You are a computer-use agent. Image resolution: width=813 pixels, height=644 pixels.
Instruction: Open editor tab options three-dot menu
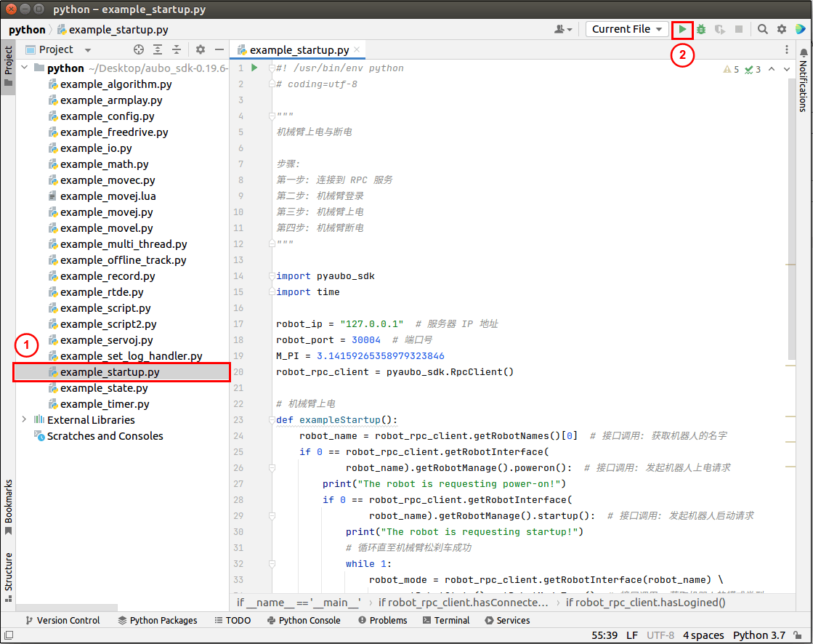787,49
